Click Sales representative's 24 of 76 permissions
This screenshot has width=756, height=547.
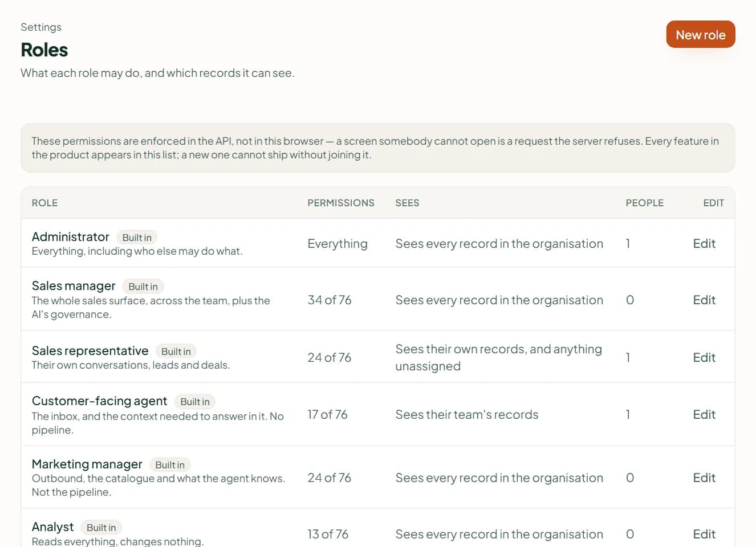tap(330, 357)
